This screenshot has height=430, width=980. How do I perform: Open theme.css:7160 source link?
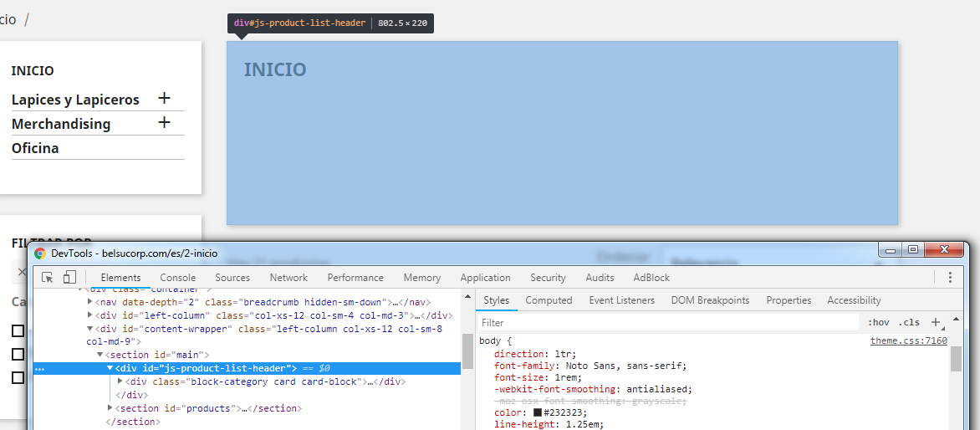tap(909, 340)
